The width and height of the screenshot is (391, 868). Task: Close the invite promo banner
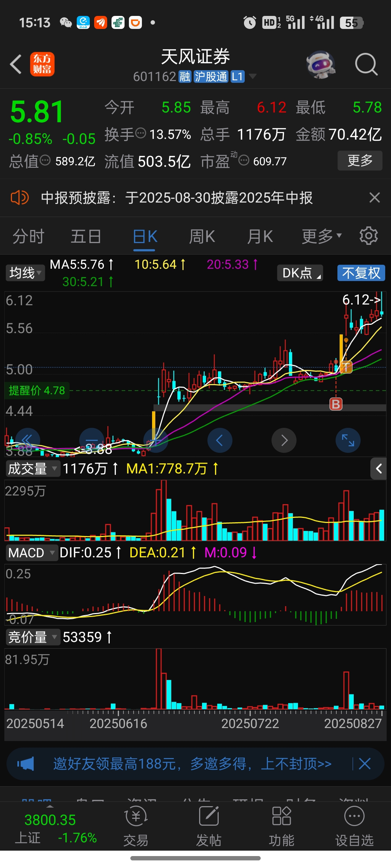[x=365, y=764]
